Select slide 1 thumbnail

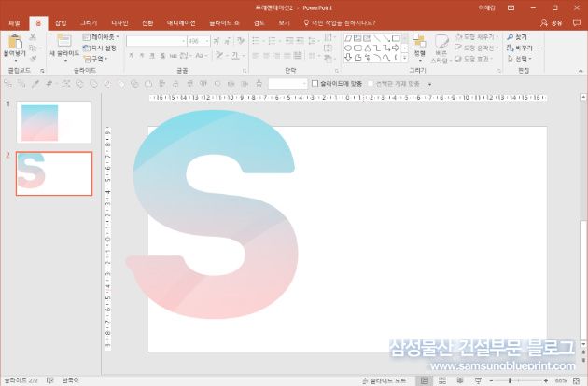pyautogui.click(x=54, y=122)
